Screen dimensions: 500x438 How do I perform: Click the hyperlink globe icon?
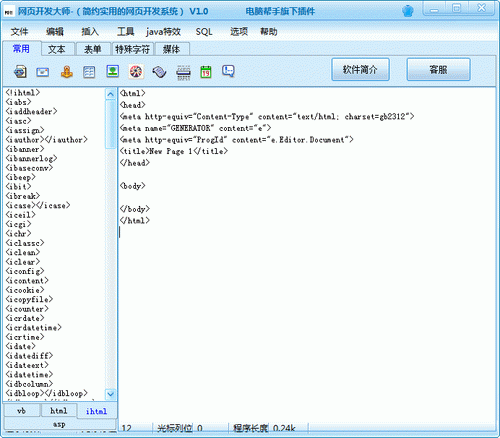(x=20, y=72)
